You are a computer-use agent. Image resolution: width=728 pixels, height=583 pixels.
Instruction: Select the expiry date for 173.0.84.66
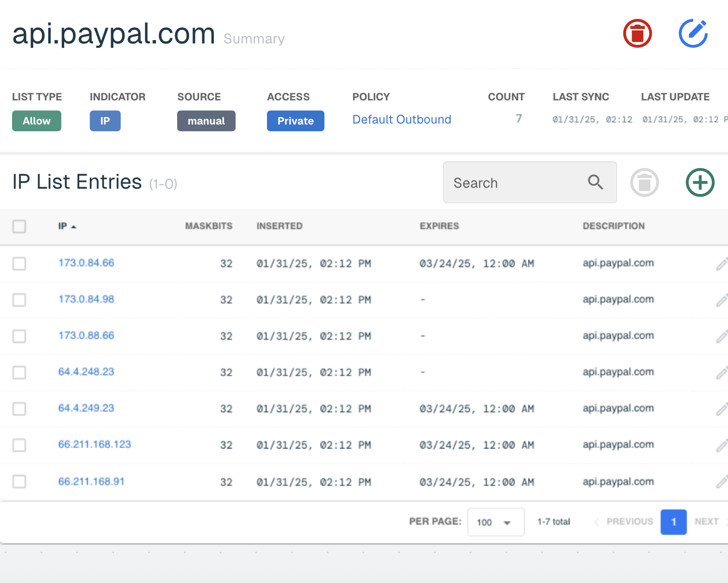tap(477, 264)
